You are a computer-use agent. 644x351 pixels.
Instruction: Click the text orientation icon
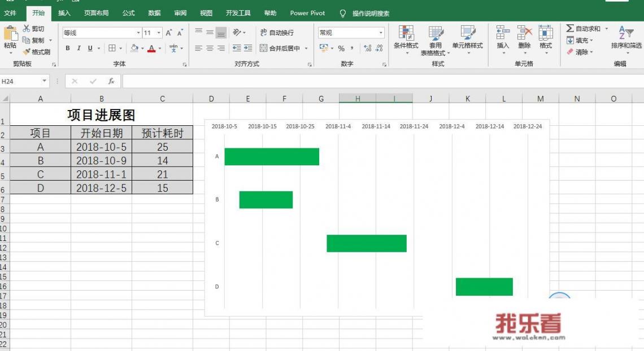point(237,32)
